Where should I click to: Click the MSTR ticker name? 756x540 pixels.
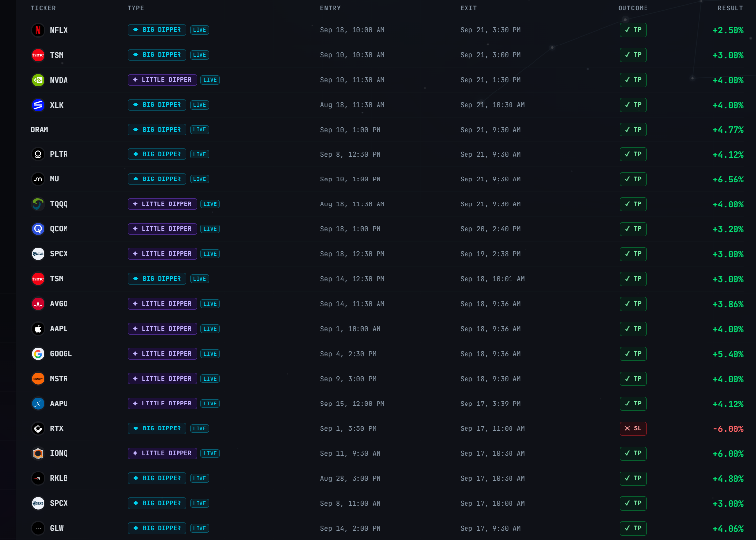(x=59, y=379)
